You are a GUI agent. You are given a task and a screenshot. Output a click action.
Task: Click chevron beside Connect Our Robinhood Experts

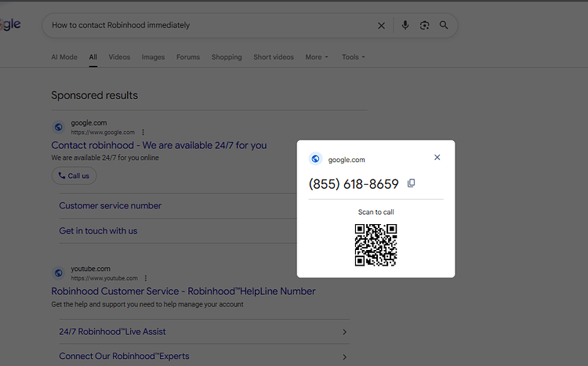point(344,357)
